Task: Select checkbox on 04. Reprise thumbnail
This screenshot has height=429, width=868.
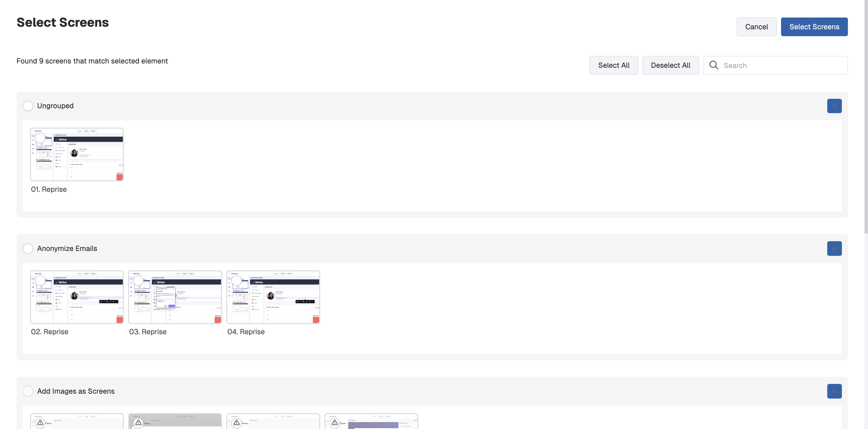Action: click(x=236, y=280)
